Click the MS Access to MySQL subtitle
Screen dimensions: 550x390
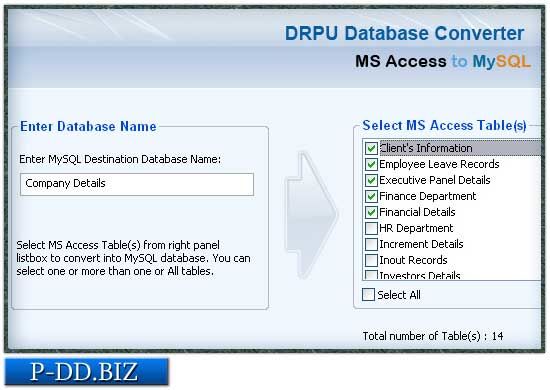tap(443, 61)
